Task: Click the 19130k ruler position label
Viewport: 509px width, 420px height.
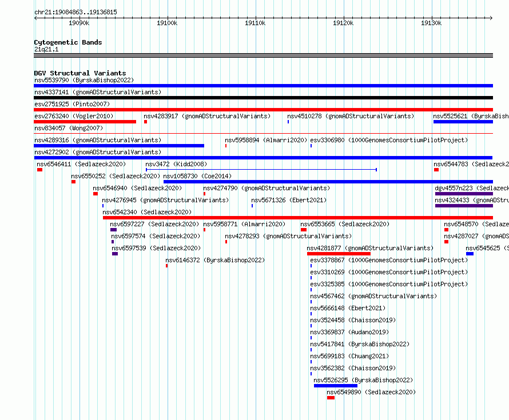Action: (431, 23)
